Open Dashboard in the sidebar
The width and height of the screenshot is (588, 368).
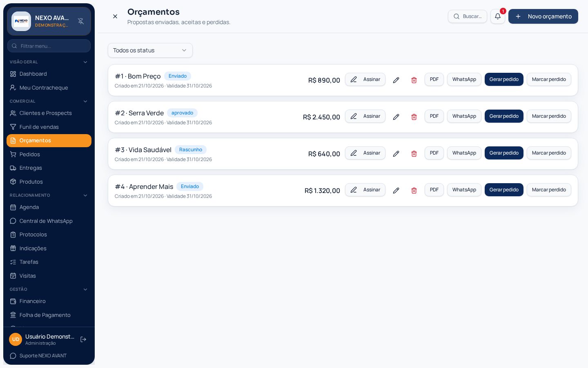point(49,74)
